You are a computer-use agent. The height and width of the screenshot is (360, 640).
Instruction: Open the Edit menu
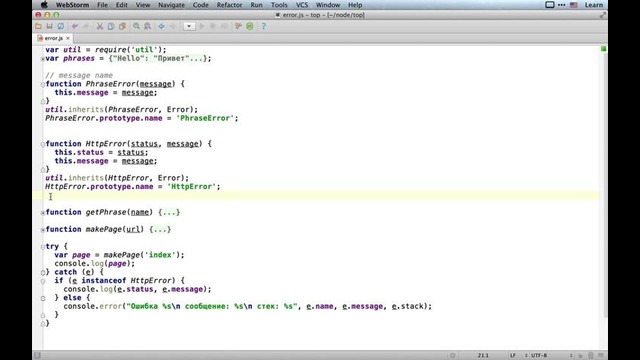[x=122, y=5]
